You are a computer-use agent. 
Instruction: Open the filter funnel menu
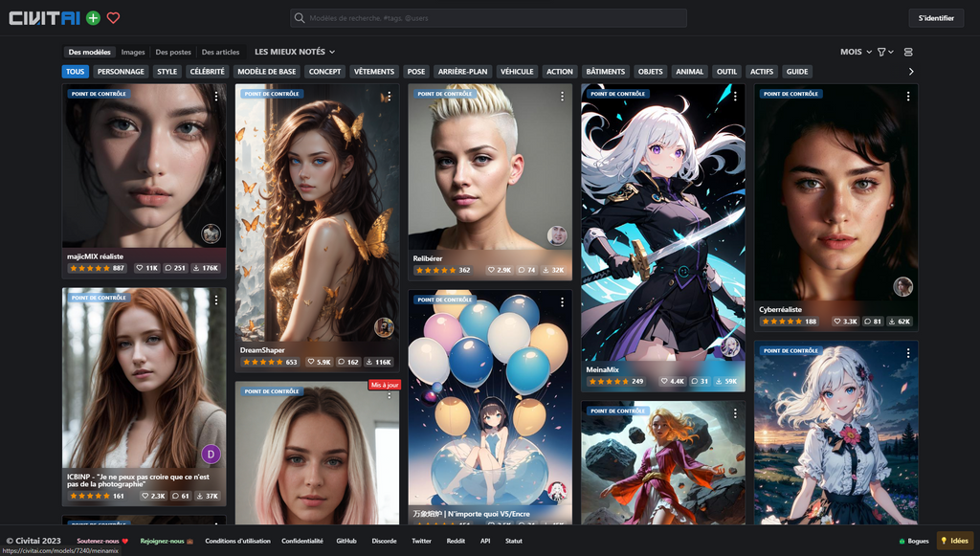884,52
